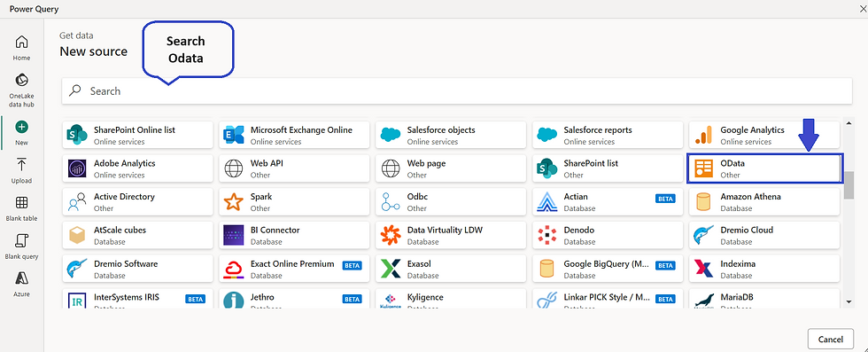Select the Active Directory connector
The width and height of the screenshot is (868, 352).
coord(137,202)
